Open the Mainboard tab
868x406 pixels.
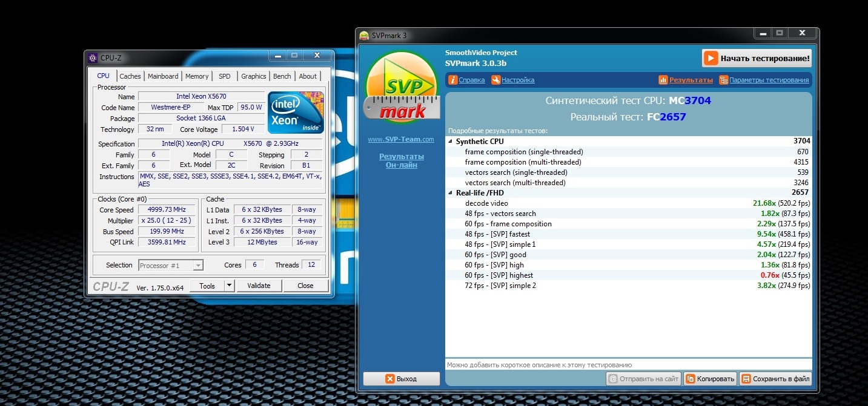click(x=163, y=76)
